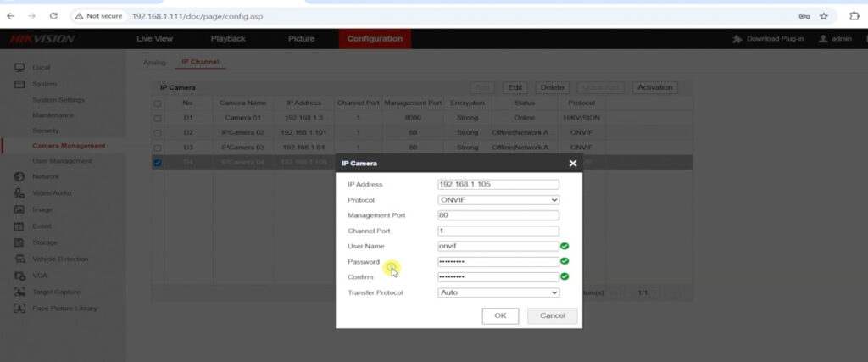The height and width of the screenshot is (362, 868).
Task: Bookmark this page with the star icon
Action: pyautogui.click(x=823, y=16)
